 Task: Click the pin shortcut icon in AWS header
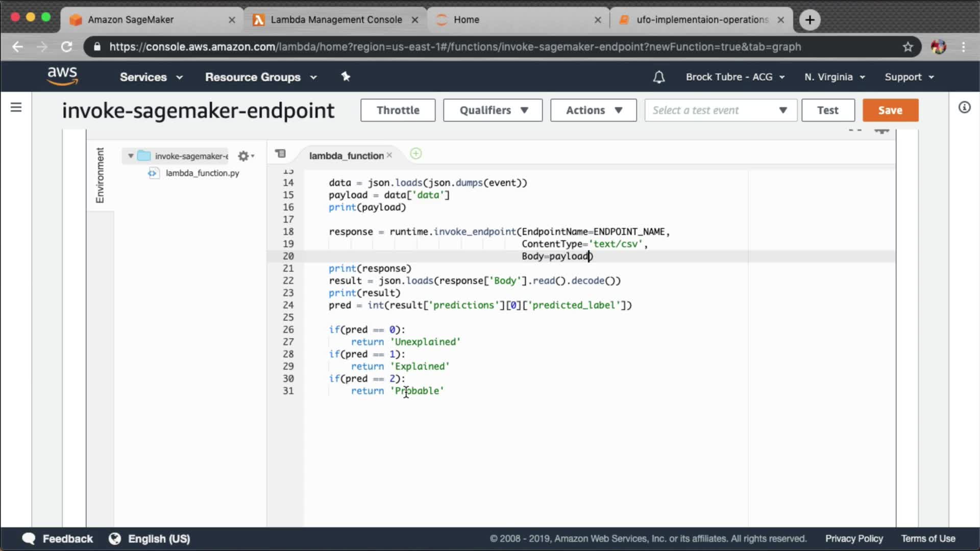[346, 77]
